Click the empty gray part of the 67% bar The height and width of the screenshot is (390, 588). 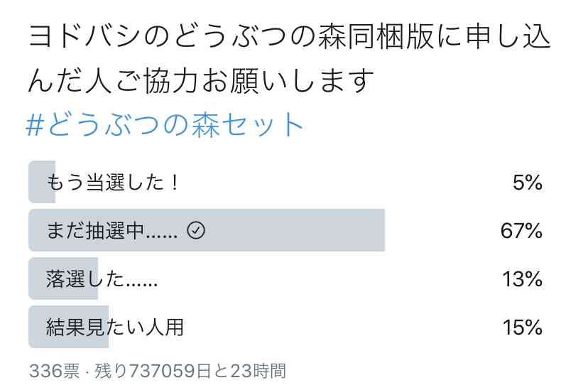point(293,230)
